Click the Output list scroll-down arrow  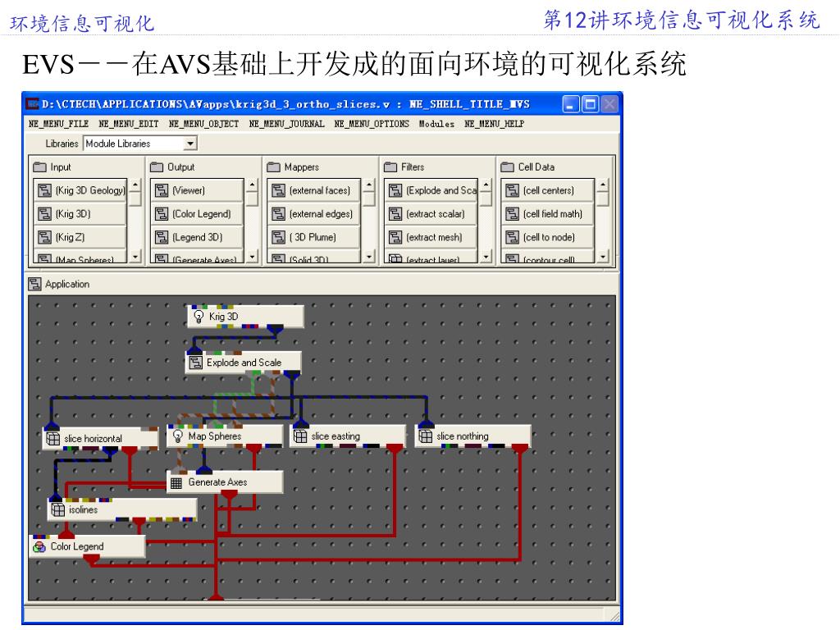click(252, 257)
